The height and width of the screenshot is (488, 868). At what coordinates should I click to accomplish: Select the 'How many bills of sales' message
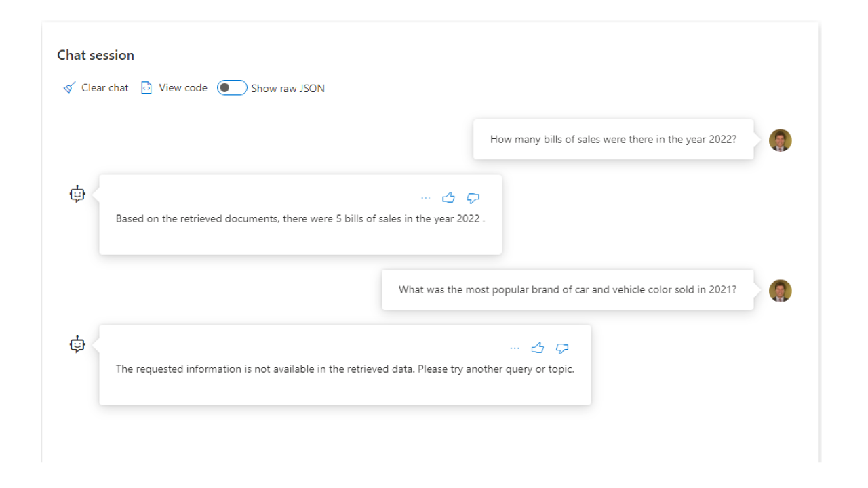click(x=613, y=140)
